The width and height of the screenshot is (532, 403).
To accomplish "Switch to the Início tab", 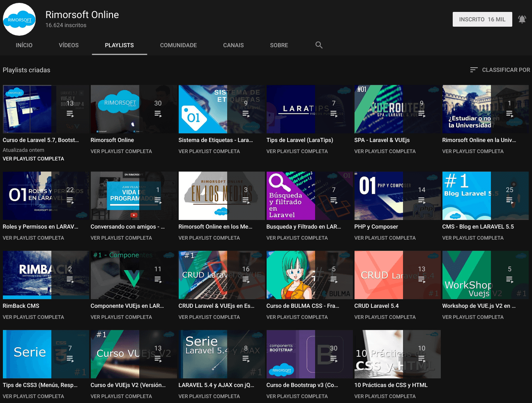I will 24,45.
